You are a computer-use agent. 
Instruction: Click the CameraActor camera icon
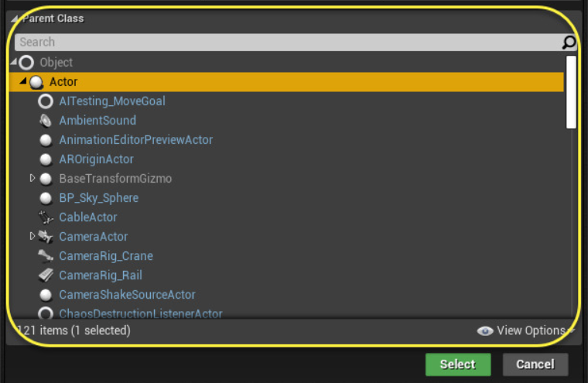46,237
